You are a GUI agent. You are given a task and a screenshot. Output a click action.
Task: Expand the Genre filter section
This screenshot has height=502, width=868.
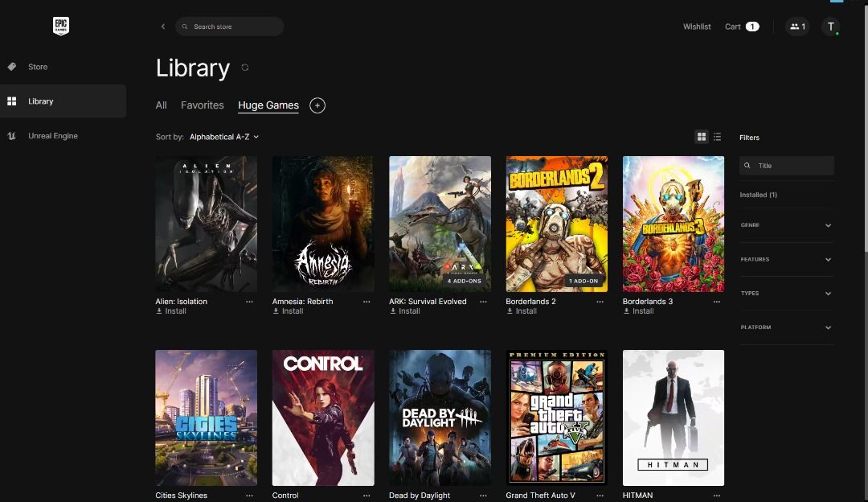tap(786, 225)
